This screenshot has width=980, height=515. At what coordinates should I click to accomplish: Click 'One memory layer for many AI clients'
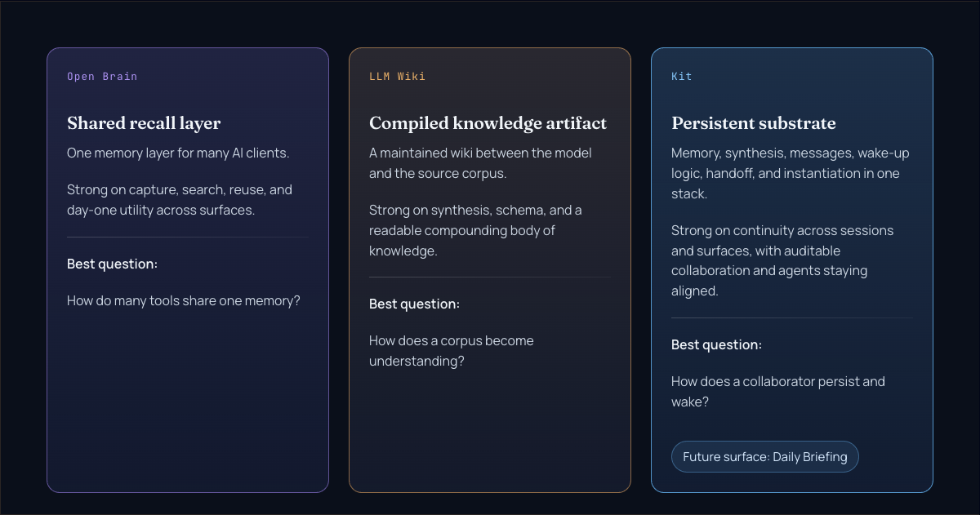pyautogui.click(x=178, y=153)
